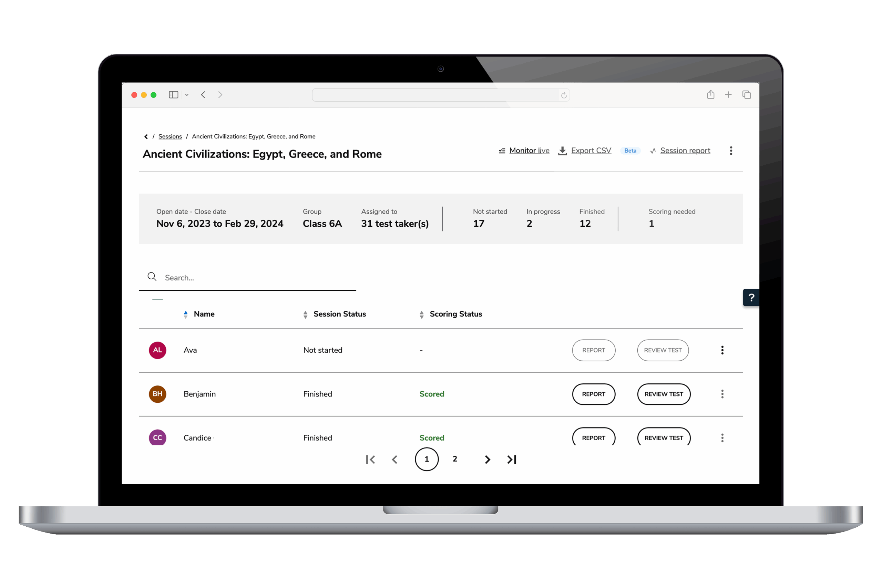Open the Monitor live link
The height and width of the screenshot is (588, 882).
(x=529, y=151)
